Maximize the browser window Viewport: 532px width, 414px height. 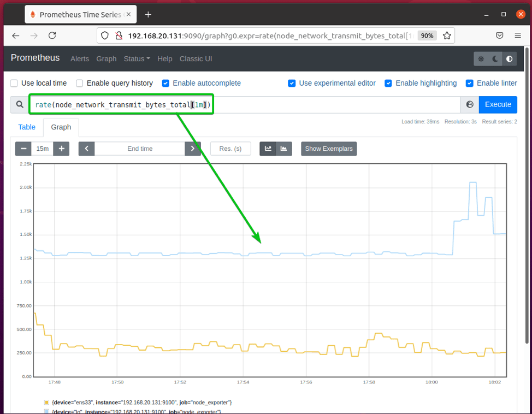(504, 14)
